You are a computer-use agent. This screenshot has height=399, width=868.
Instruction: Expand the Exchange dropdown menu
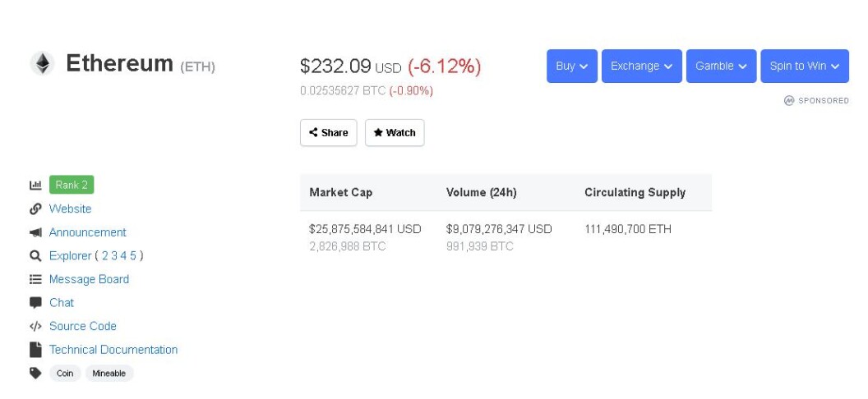pos(642,66)
